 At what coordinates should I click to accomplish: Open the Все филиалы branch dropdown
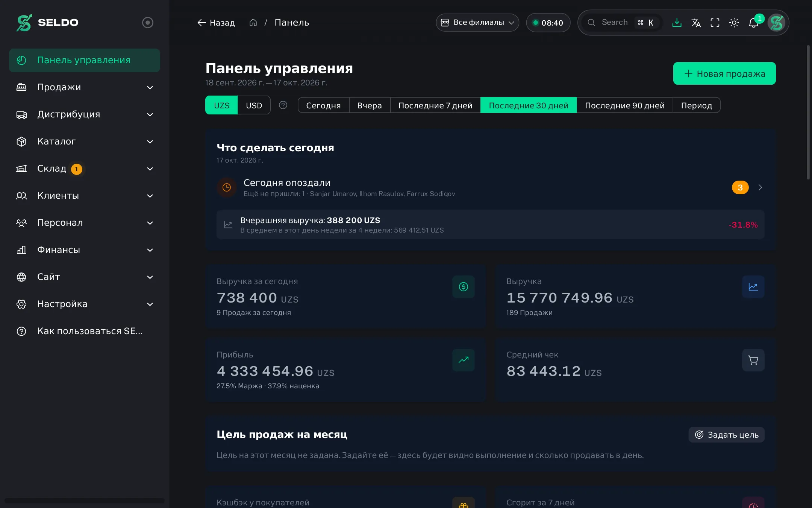pyautogui.click(x=477, y=23)
